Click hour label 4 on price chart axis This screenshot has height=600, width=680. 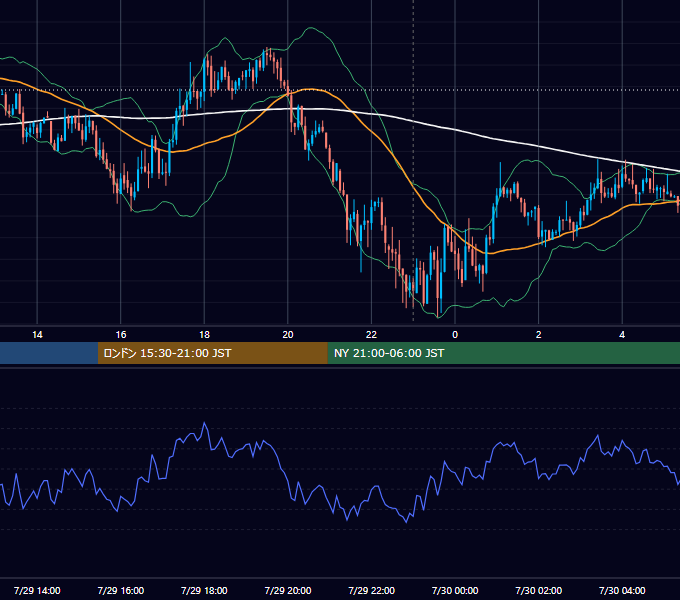click(x=622, y=335)
